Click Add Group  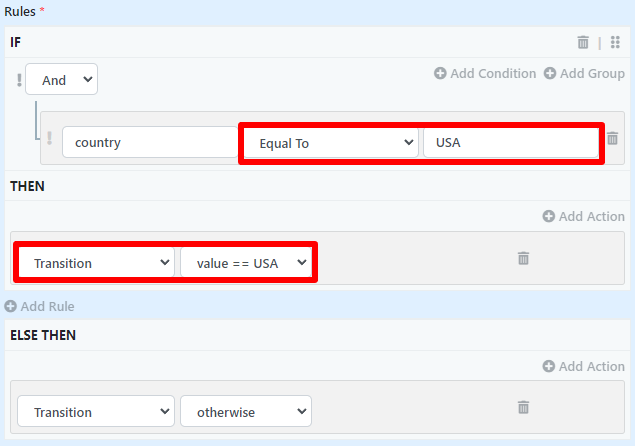point(584,73)
